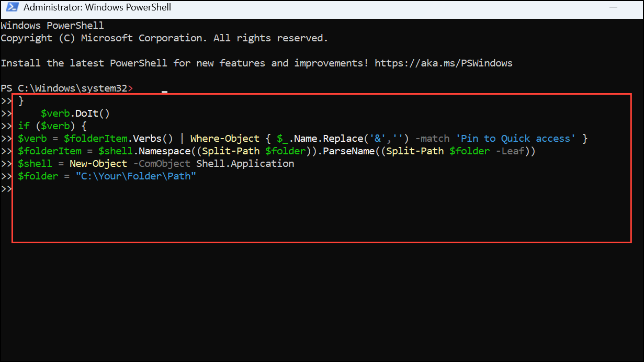644x362 pixels.
Task: Click the if ($verb) condition line
Action: tap(51, 126)
